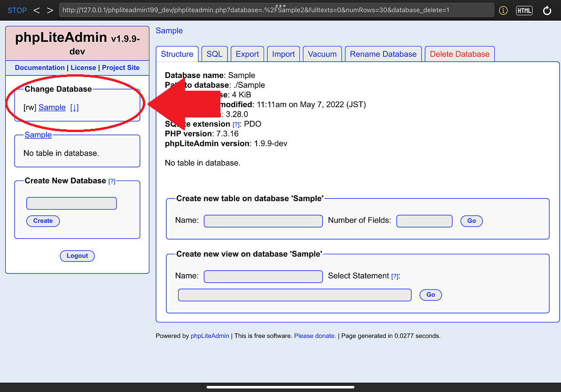Click the Sample breadcrumb link at top

coord(169,31)
